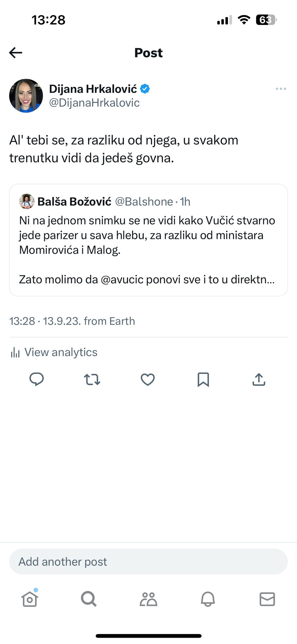This screenshot has width=297, height=644.
Task: Reply to Dijana Hrkalović's post
Action: (37, 380)
